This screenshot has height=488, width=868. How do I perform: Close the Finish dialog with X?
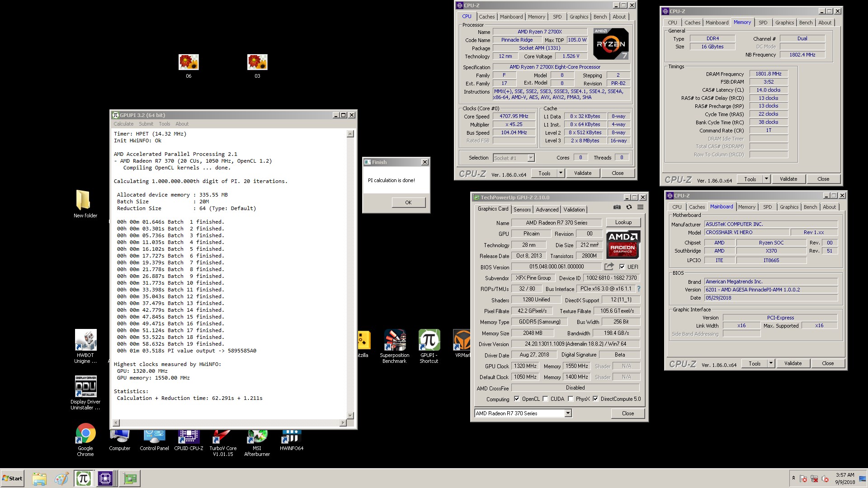coord(425,162)
